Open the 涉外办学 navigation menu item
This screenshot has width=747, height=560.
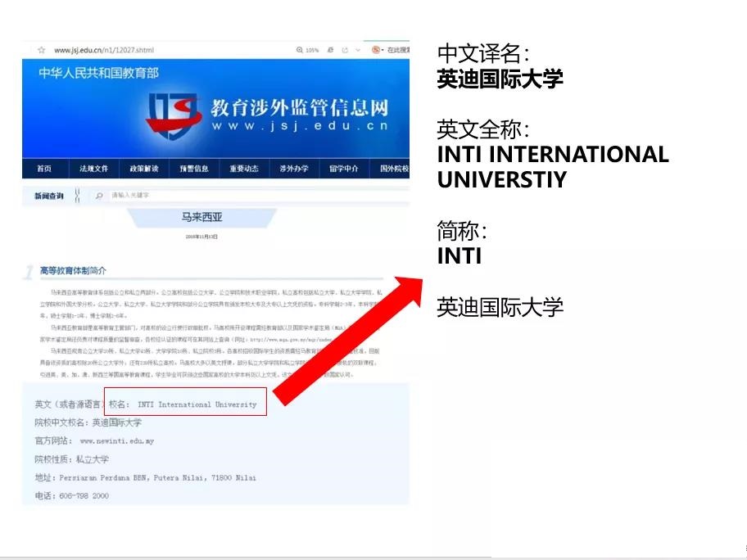pos(294,169)
